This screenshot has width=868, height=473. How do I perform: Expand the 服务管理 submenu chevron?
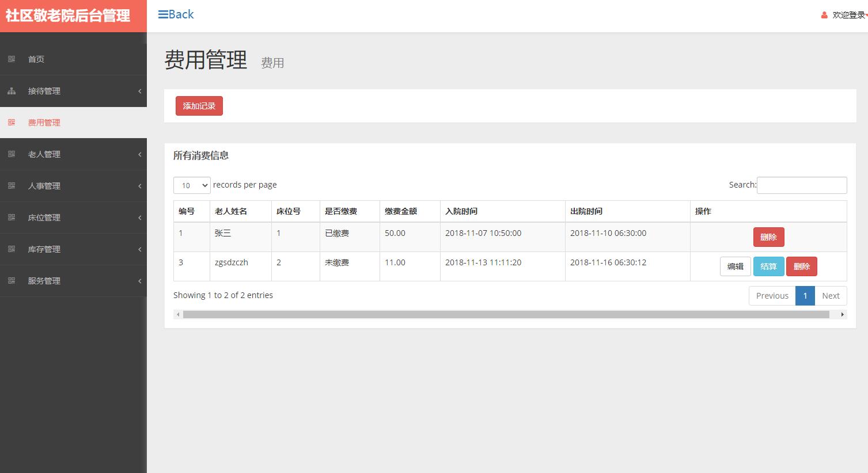(139, 280)
